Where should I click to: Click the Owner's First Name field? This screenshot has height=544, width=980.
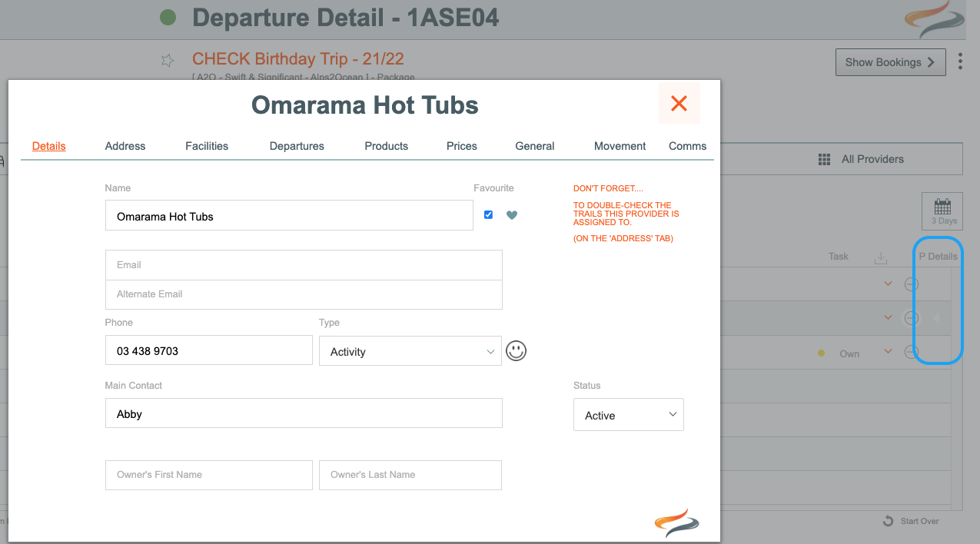click(x=209, y=475)
